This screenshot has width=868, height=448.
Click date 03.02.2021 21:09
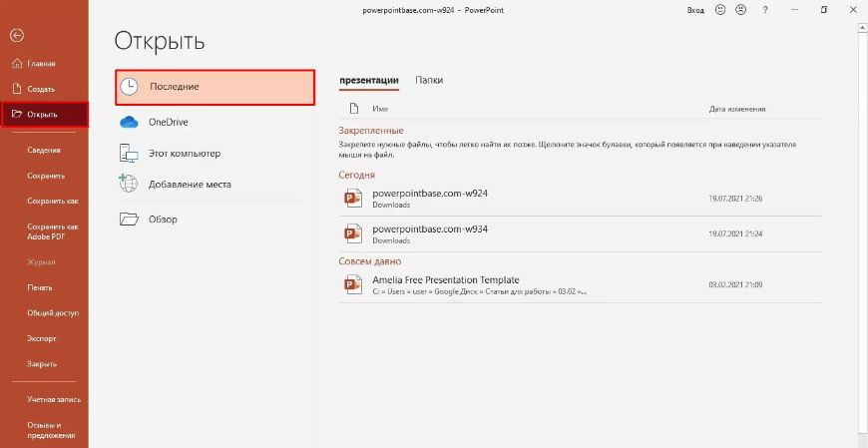pos(735,285)
